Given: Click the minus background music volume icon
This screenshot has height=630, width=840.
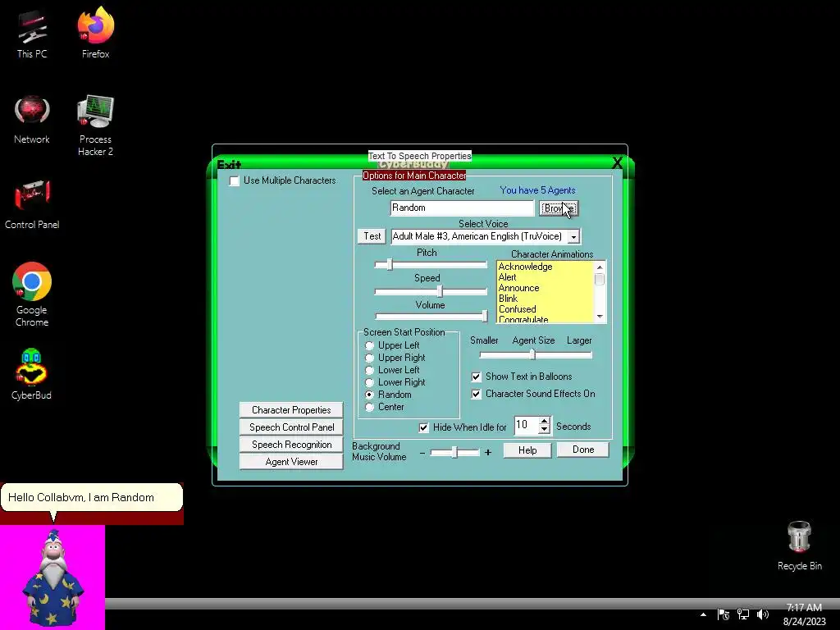Looking at the screenshot, I should [x=422, y=453].
